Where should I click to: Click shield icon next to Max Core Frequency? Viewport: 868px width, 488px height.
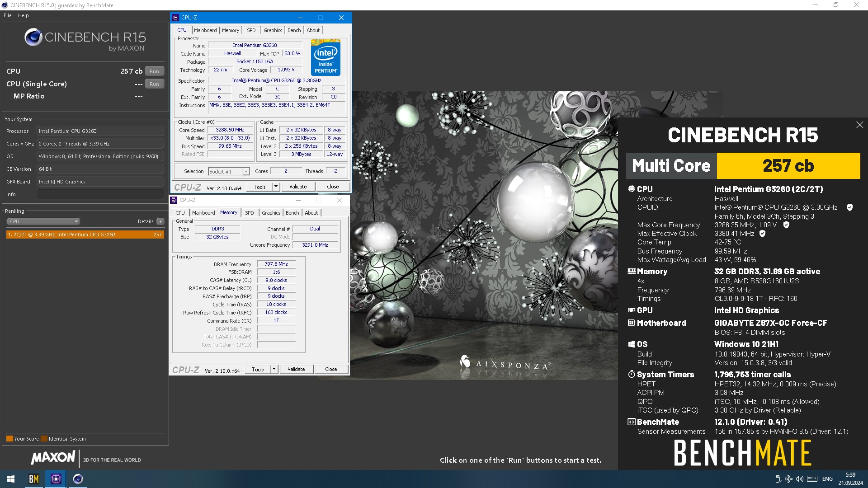point(786,225)
